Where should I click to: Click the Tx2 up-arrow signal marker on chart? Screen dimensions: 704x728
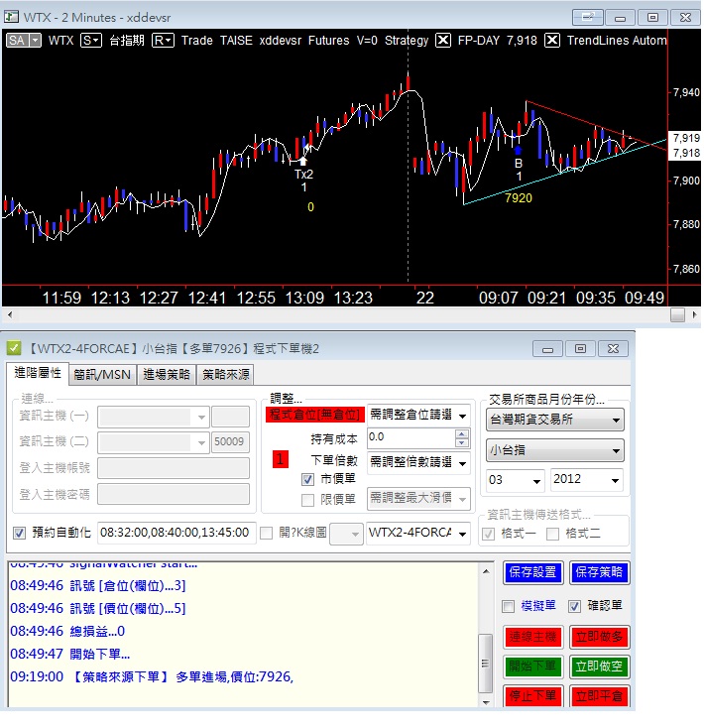[x=303, y=161]
